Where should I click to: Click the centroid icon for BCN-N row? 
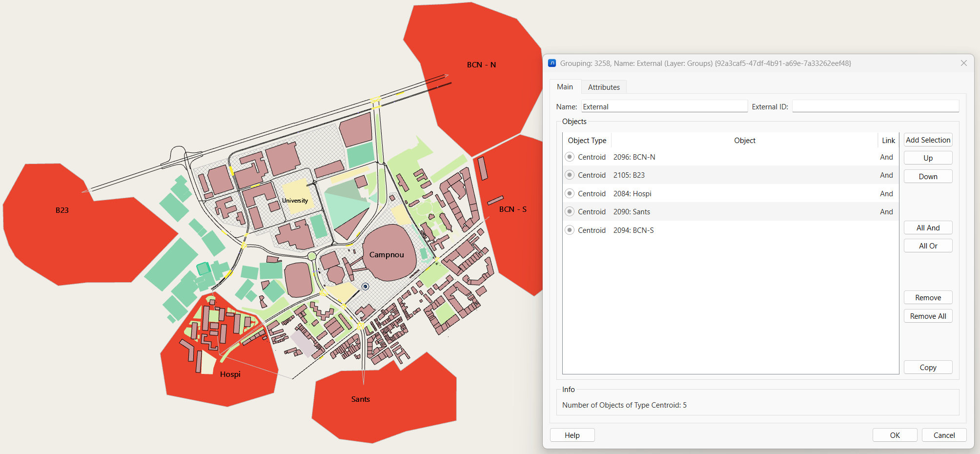[x=569, y=157]
